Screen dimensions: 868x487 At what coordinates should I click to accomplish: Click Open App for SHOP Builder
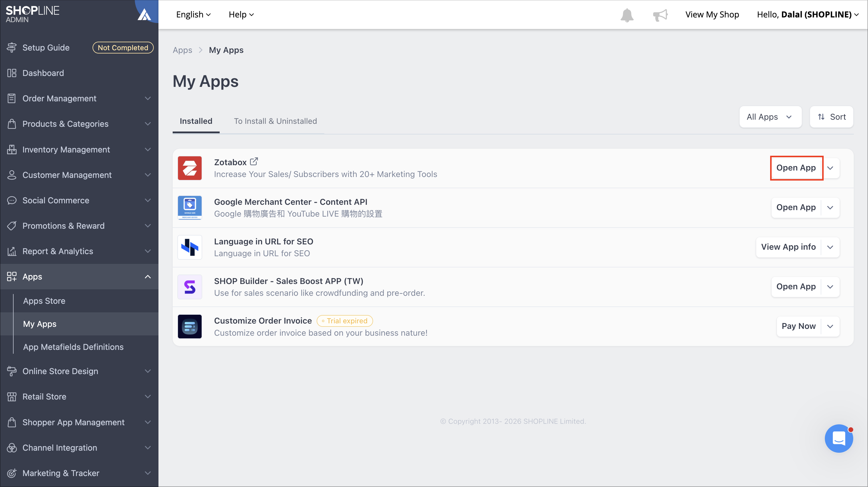point(796,287)
